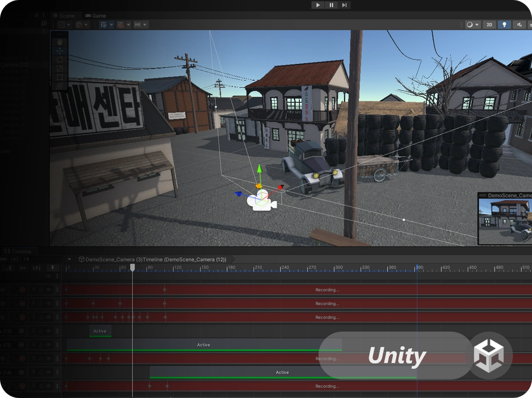The width and height of the screenshot is (532, 398).
Task: Select the Rect tool
Action: coord(60,77)
